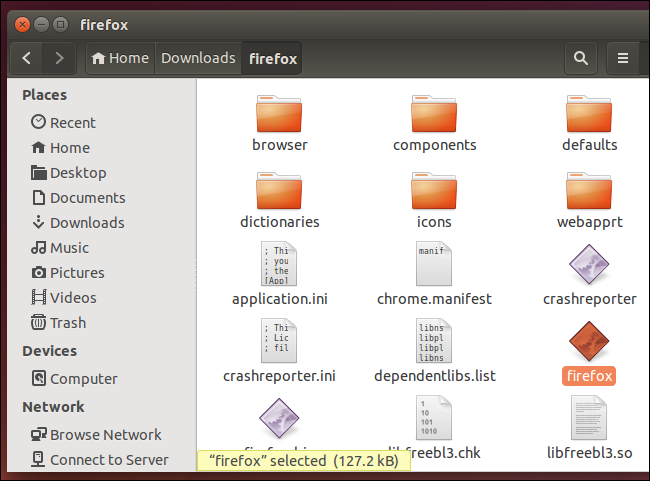650x481 pixels.
Task: Click the highlighted "firefox" file name label
Action: point(589,376)
